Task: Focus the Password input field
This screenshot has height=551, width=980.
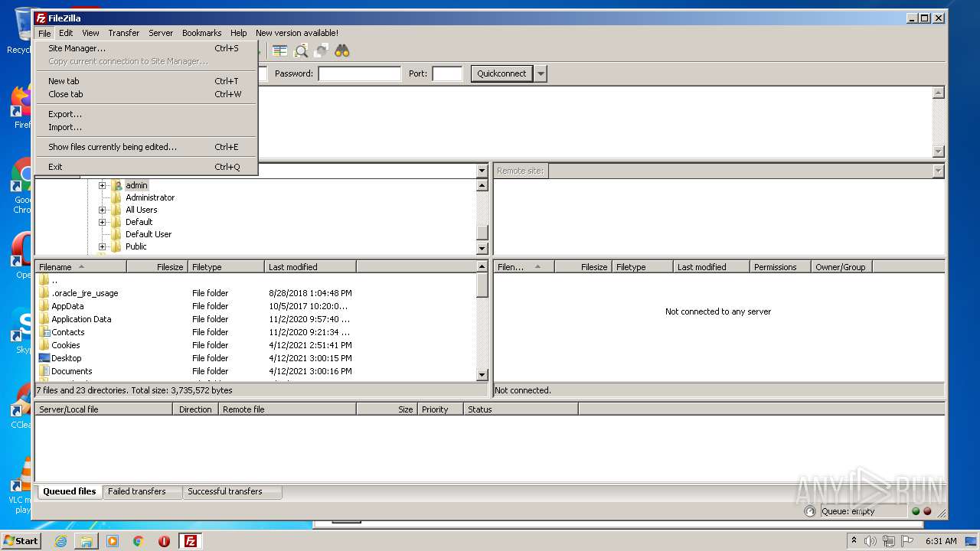Action: (360, 73)
